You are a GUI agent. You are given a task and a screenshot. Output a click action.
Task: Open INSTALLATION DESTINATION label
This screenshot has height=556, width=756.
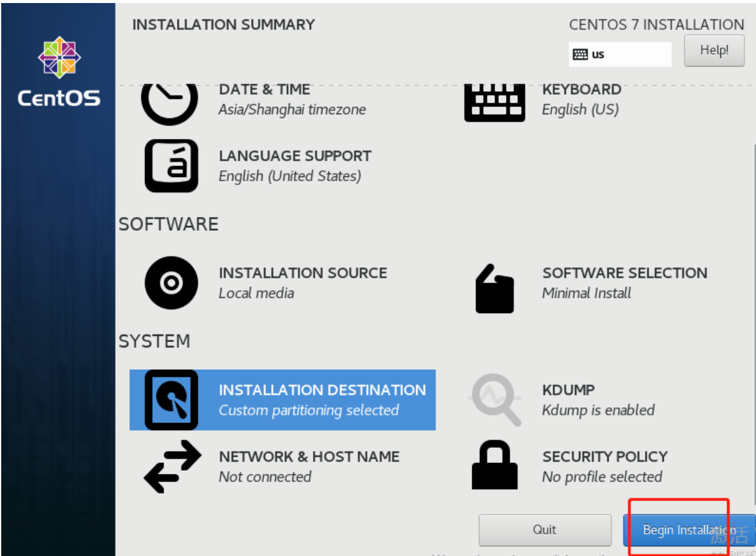click(322, 390)
